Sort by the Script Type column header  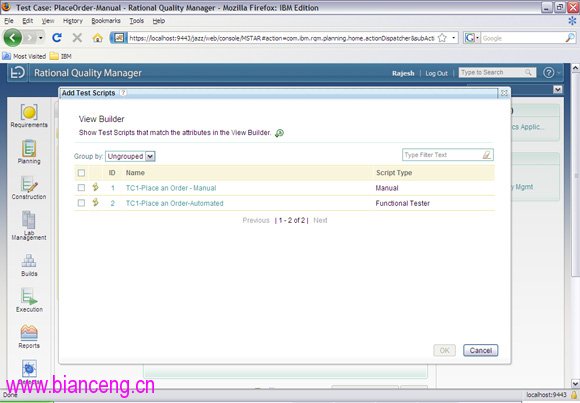click(394, 173)
